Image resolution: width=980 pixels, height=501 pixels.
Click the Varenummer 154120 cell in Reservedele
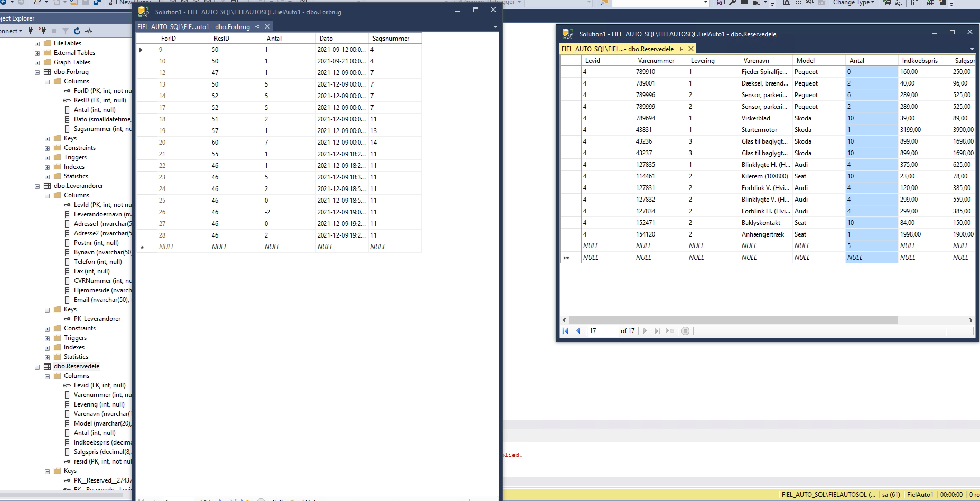(660, 234)
